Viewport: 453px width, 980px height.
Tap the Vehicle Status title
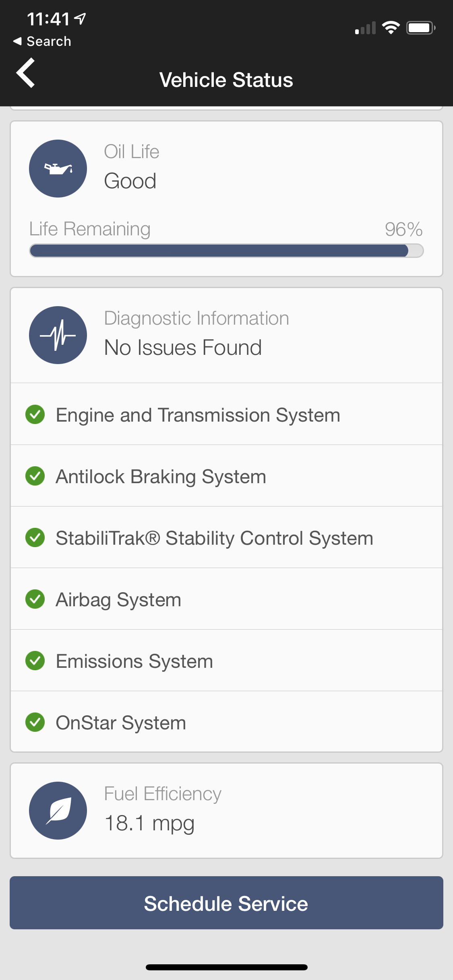(226, 80)
